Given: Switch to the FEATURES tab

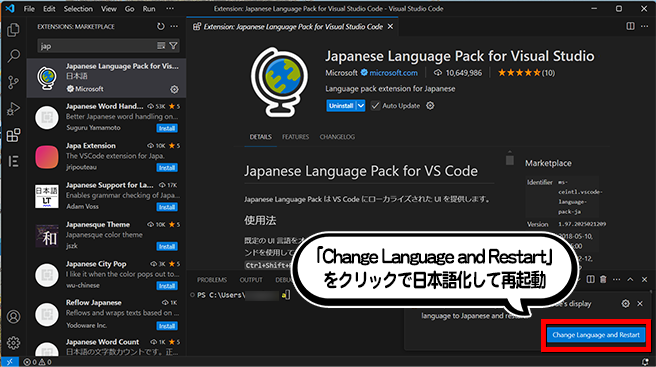Looking at the screenshot, I should click(295, 137).
